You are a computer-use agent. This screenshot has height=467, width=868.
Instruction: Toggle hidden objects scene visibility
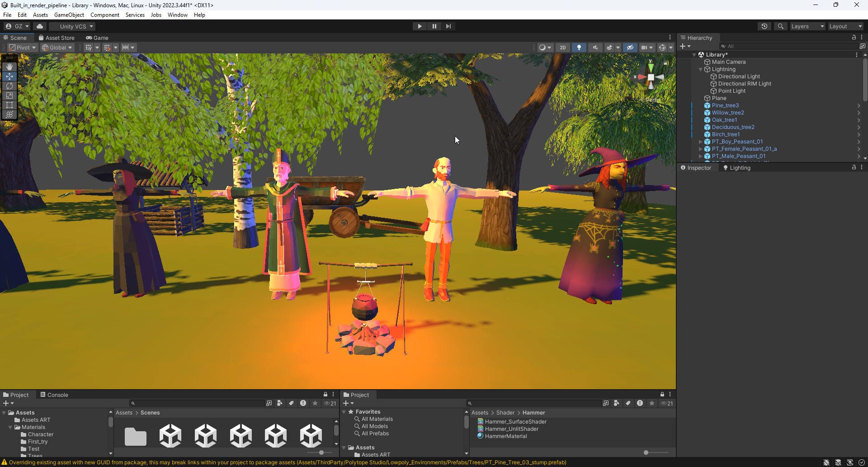[x=630, y=48]
